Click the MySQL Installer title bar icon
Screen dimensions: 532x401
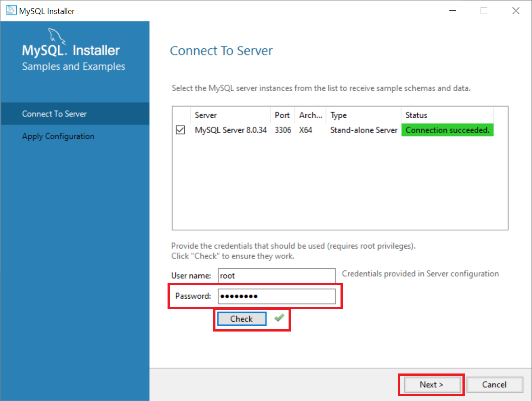pyautogui.click(x=11, y=10)
